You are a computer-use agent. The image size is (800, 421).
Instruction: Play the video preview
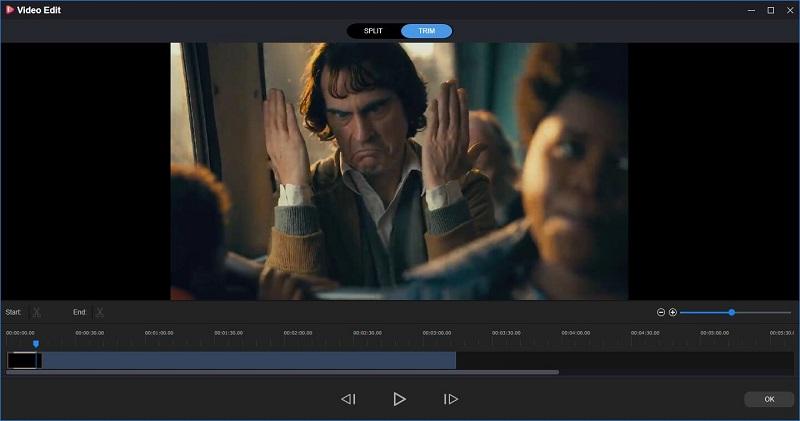pyautogui.click(x=399, y=399)
